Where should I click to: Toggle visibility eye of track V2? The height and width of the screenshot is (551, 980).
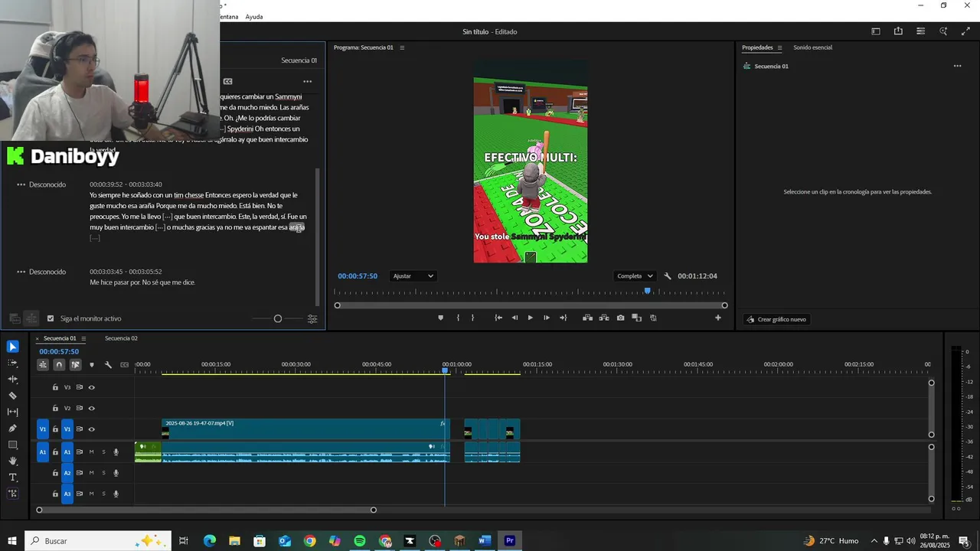click(92, 408)
